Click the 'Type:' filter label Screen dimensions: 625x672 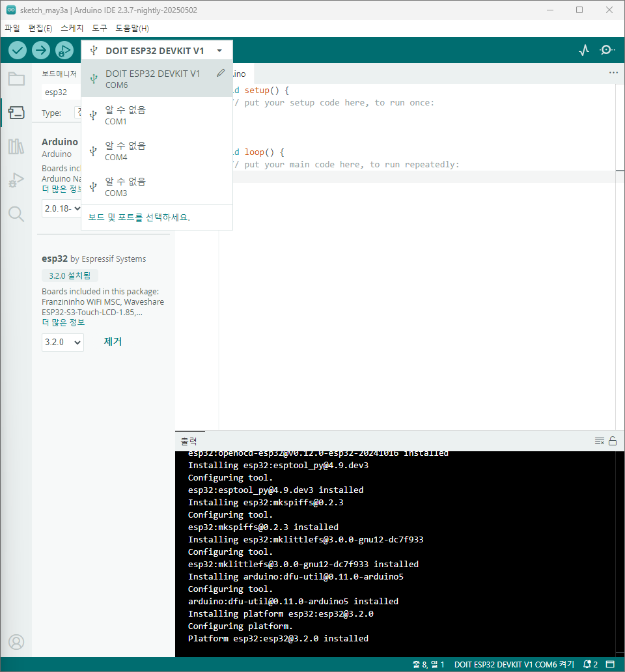(51, 113)
